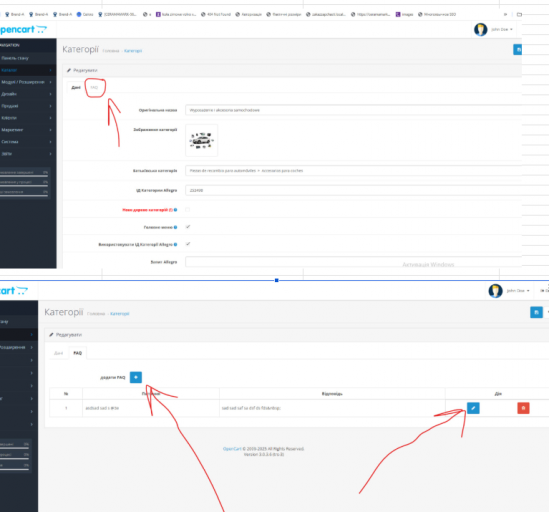
Task: Click the help icon next to Нове дерево категорій
Action: click(x=175, y=210)
